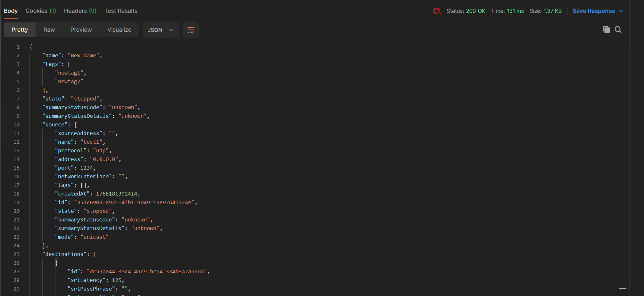The width and height of the screenshot is (644, 296).
Task: Click line number 10 in the gutter
Action: tap(16, 125)
